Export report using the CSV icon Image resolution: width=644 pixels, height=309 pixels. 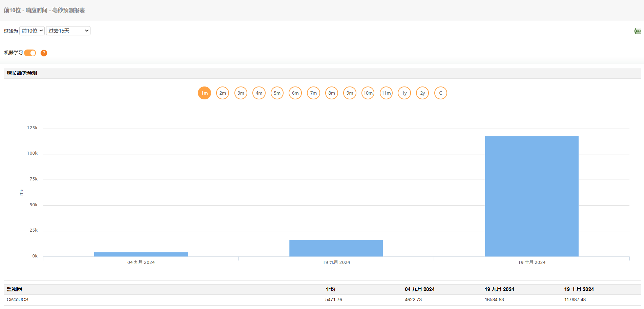[x=638, y=31]
